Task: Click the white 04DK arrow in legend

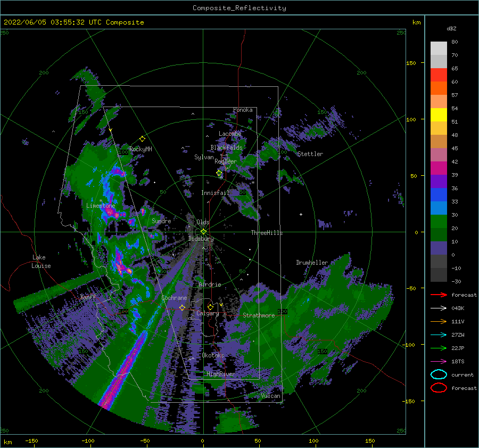Action: click(439, 308)
